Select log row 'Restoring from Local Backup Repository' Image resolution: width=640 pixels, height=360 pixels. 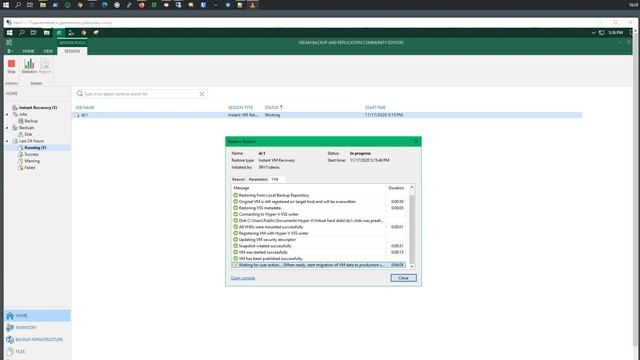[x=319, y=195]
